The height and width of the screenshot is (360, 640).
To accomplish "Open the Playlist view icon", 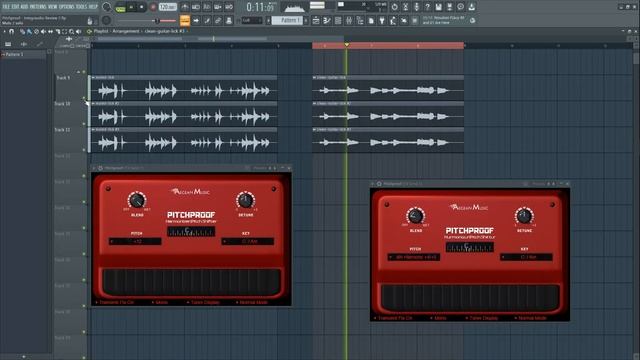I will point(316,20).
